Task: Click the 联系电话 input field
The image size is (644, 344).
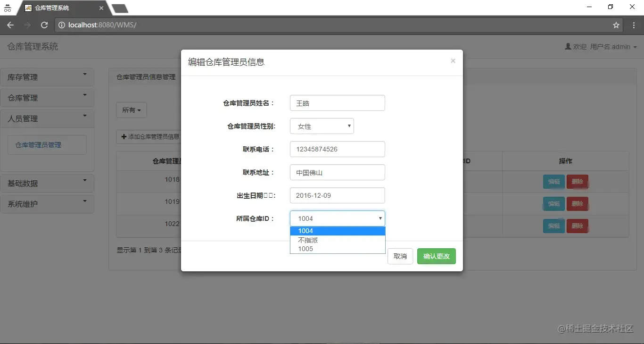Action: [x=338, y=149]
